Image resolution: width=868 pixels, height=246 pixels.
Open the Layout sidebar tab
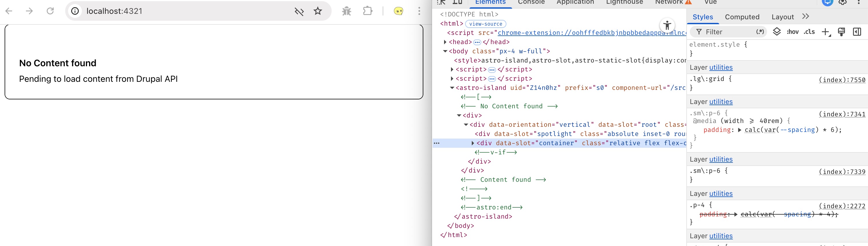tap(782, 17)
